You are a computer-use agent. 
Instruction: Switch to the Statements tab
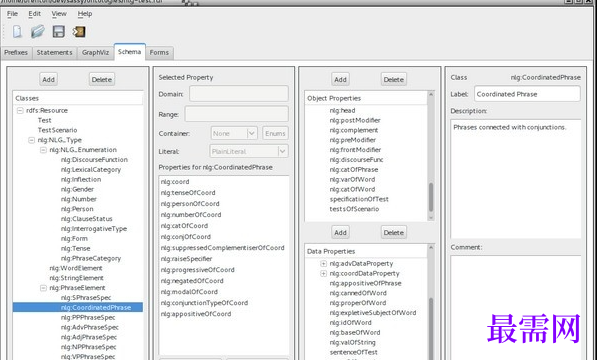click(x=54, y=53)
